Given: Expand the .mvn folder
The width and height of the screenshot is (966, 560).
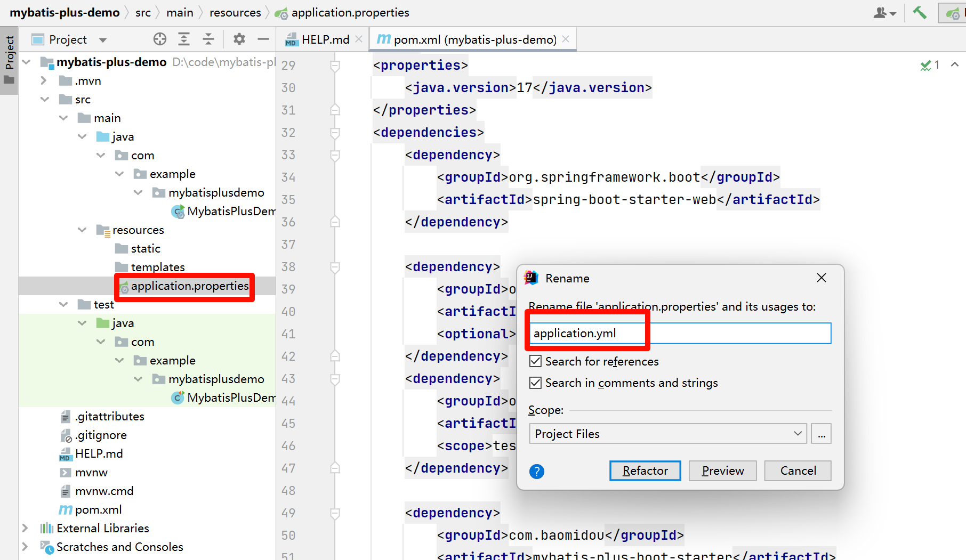Looking at the screenshot, I should coord(44,80).
